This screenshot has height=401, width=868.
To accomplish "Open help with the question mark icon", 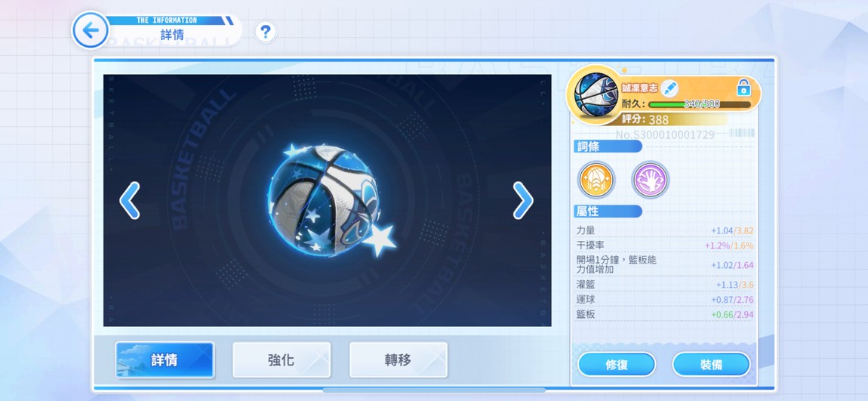I will pyautogui.click(x=265, y=32).
